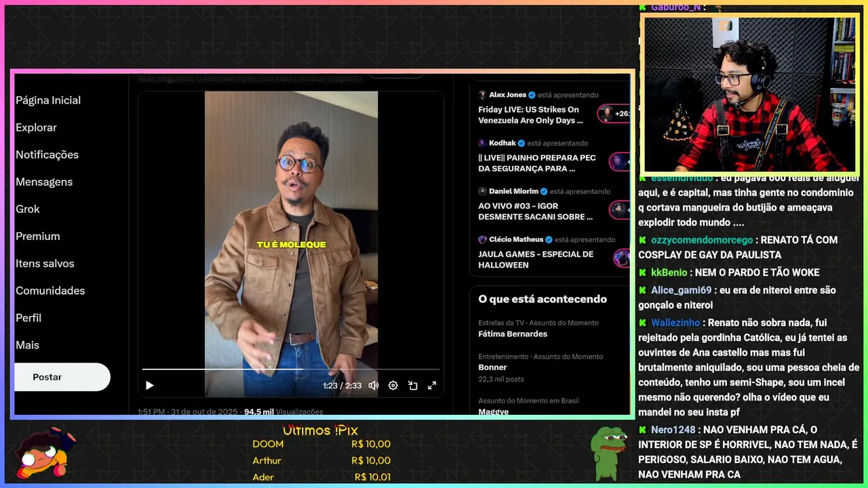Click chat username Nero1248
This screenshot has height=488, width=868.
click(x=673, y=430)
